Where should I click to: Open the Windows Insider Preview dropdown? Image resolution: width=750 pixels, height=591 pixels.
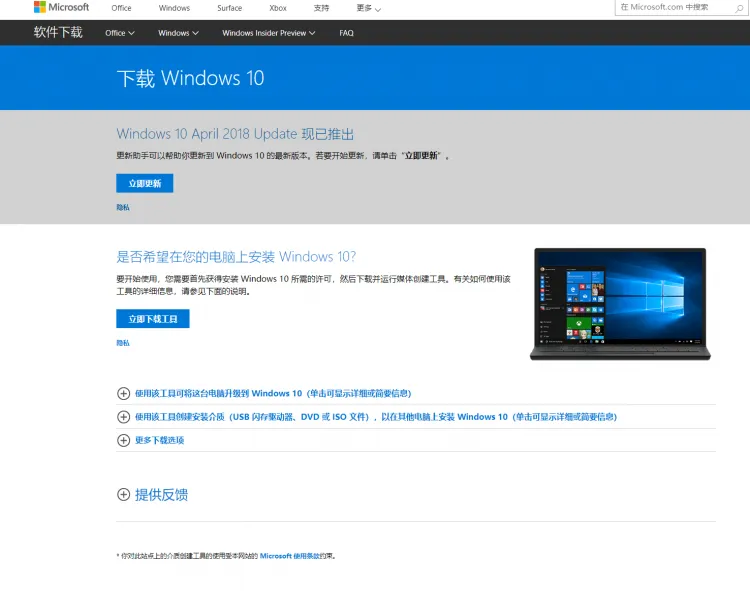268,33
